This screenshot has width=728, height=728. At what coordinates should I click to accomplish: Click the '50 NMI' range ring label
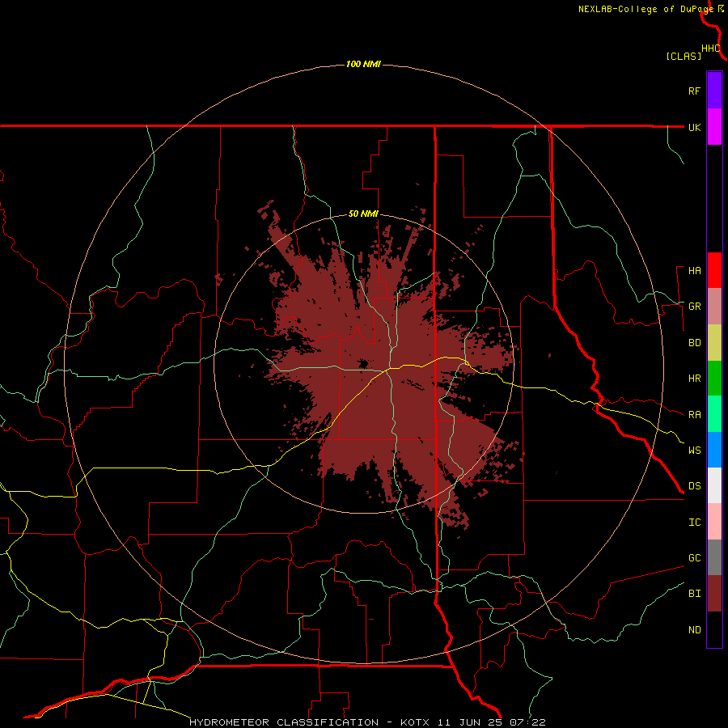(x=363, y=214)
